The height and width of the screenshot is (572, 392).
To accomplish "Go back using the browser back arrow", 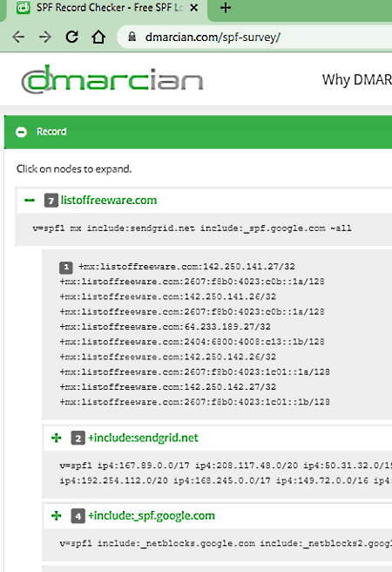I will pos(18,37).
